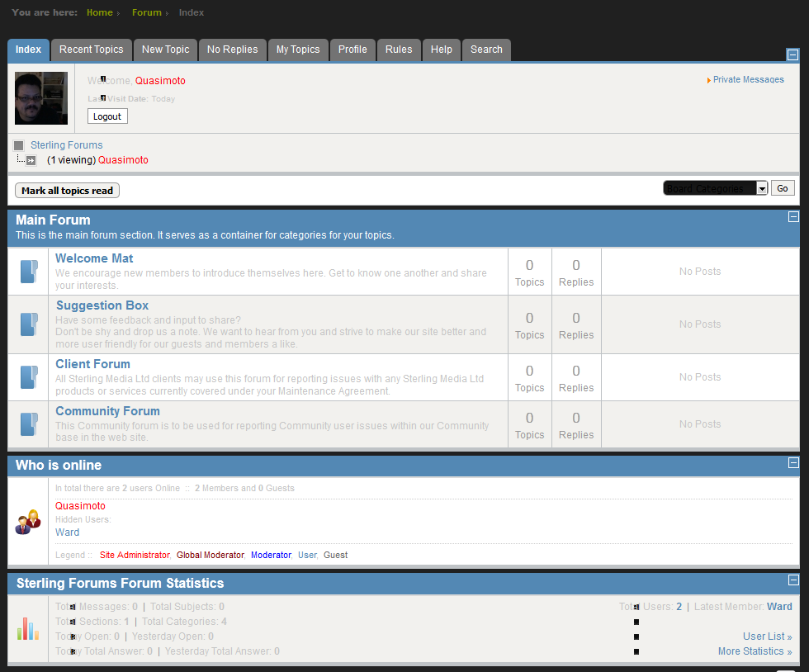
Task: Switch to the Recent Topics tab
Action: [91, 50]
